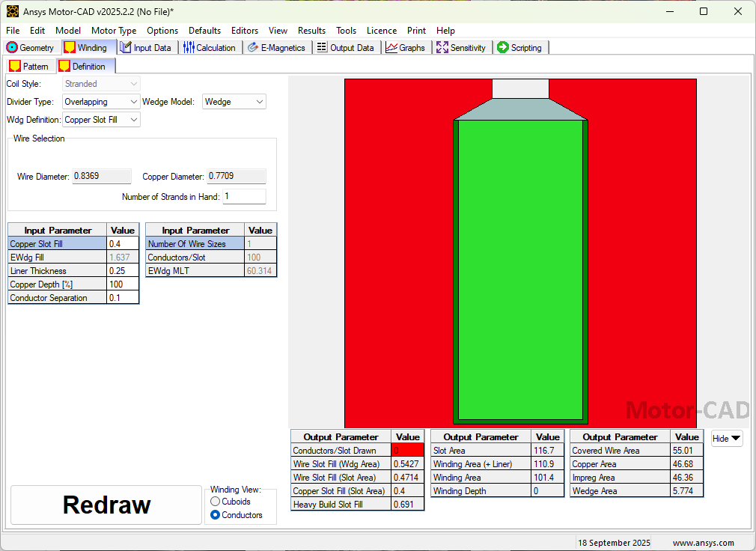This screenshot has width=756, height=551.
Task: Click the Conductors/Slot value cell
Action: (x=260, y=258)
